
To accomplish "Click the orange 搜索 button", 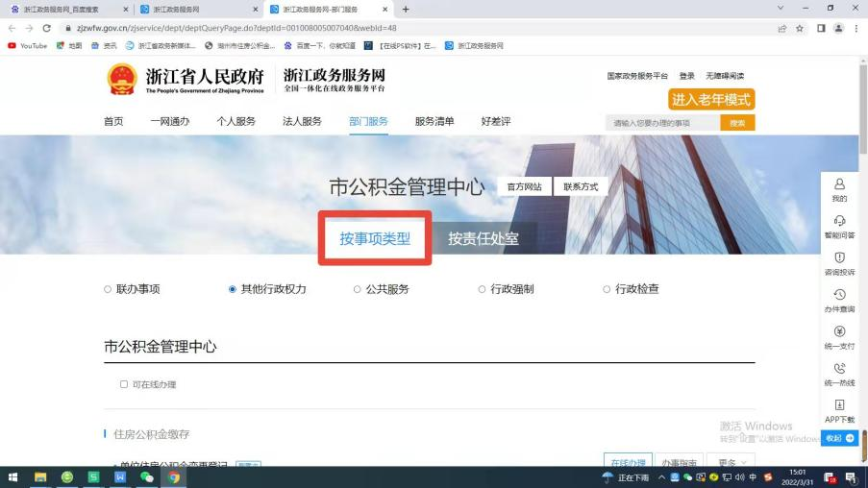I will click(737, 123).
